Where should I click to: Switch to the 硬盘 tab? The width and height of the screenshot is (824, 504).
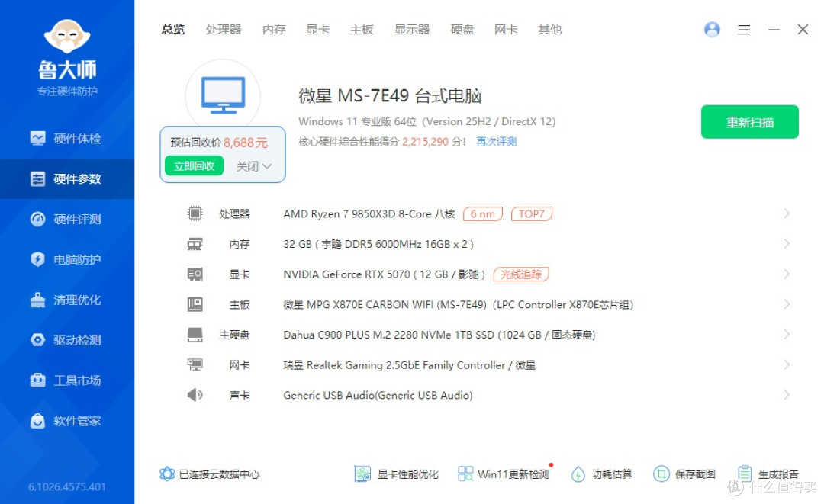[x=462, y=30]
